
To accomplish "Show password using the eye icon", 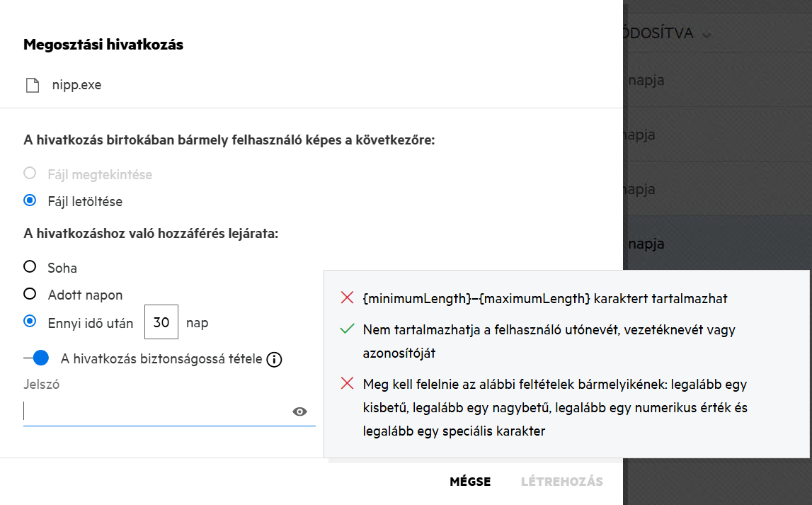I will point(299,412).
